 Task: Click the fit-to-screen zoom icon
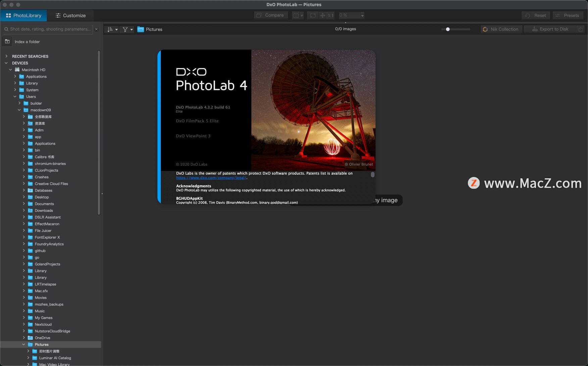(312, 15)
